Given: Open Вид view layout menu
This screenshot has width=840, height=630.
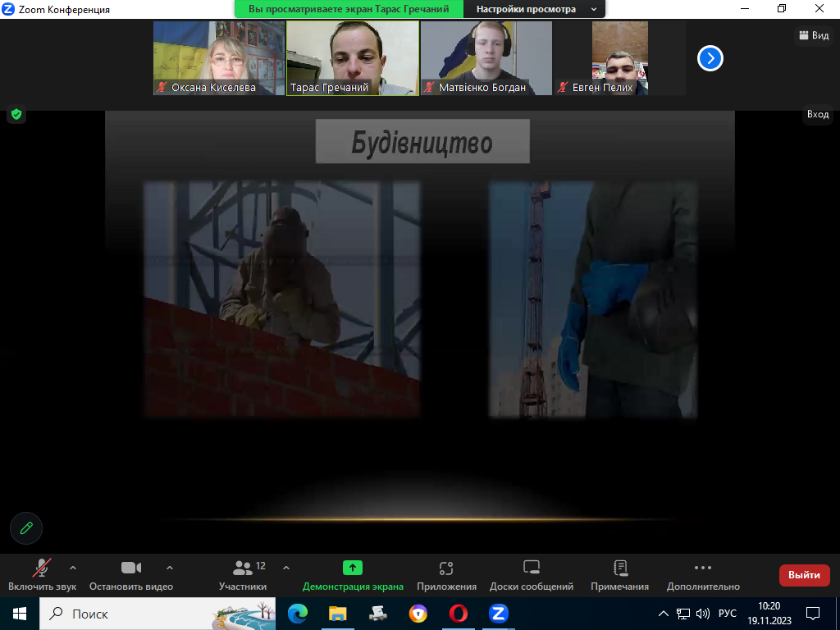Looking at the screenshot, I should (x=814, y=35).
